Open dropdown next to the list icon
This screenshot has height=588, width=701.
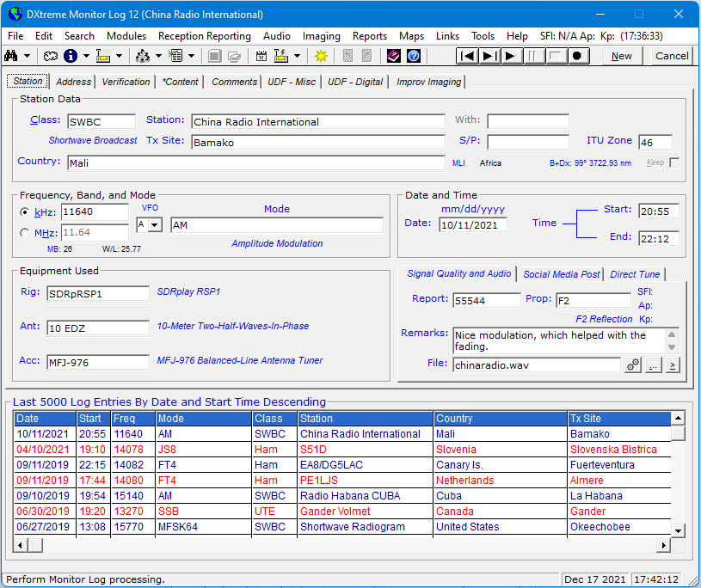click(x=191, y=56)
